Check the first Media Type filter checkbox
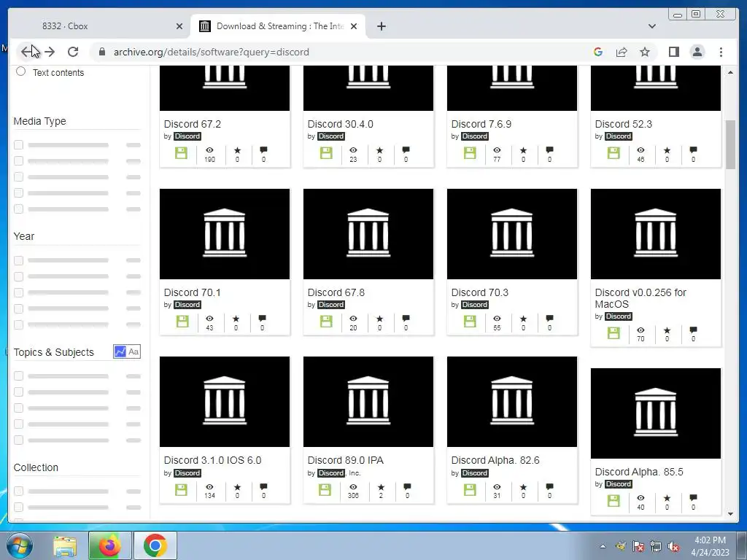This screenshot has width=747, height=560. (18, 145)
